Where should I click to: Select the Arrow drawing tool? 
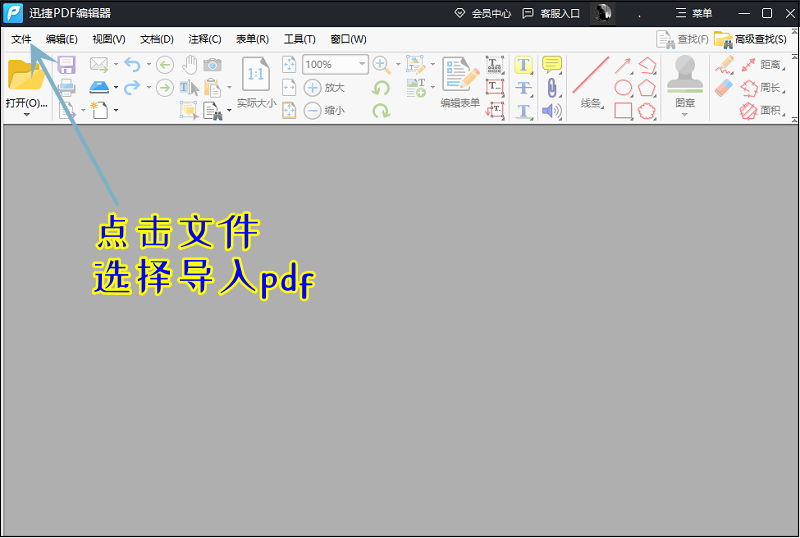622,65
